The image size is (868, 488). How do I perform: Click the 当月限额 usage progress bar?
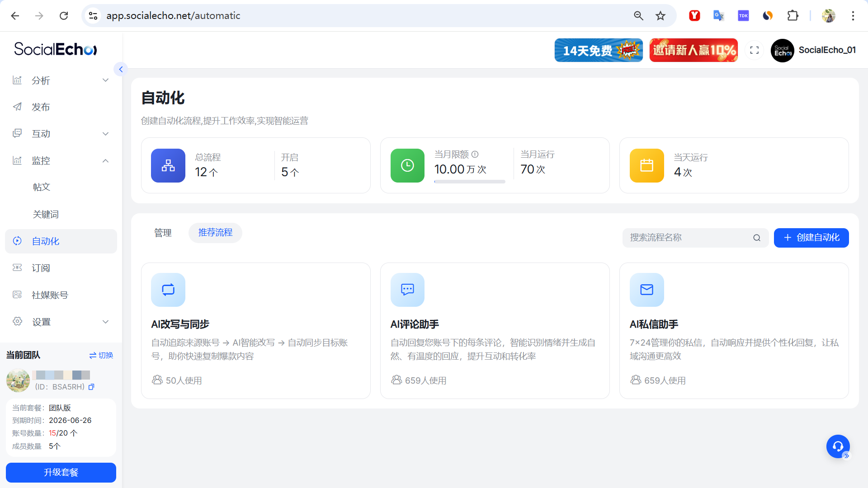point(470,182)
